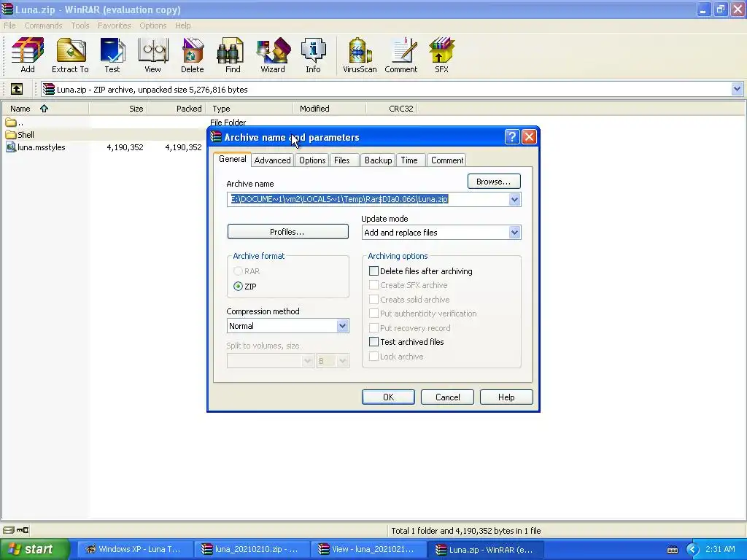Screen dimensions: 747x560
Task: Toggle Create SFX archive checkbox
Action: (x=374, y=285)
